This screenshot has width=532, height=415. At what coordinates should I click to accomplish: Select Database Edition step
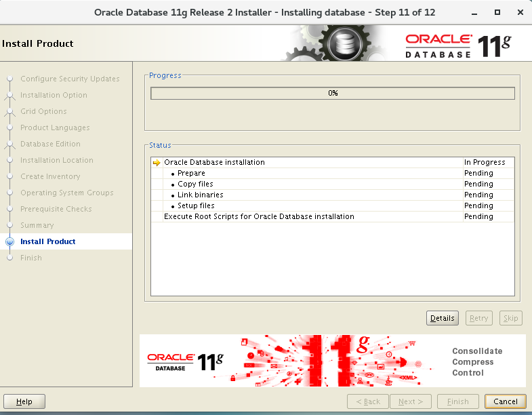(x=50, y=144)
